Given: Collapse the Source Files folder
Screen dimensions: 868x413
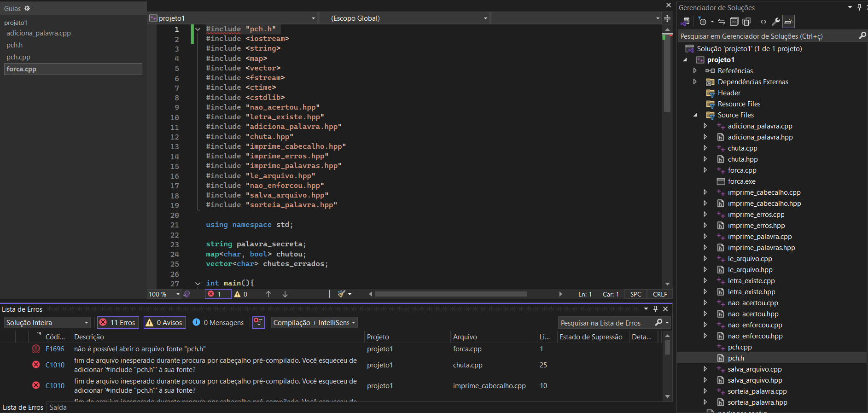Looking at the screenshot, I should click(695, 115).
